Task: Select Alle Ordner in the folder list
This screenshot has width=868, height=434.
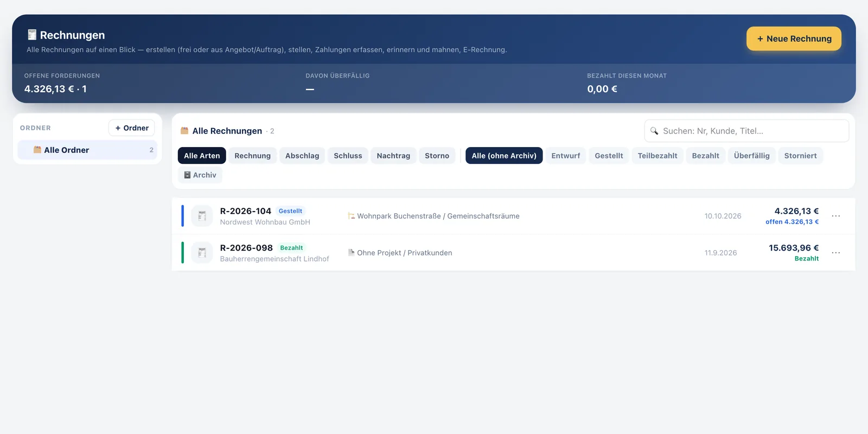Action: (x=87, y=150)
